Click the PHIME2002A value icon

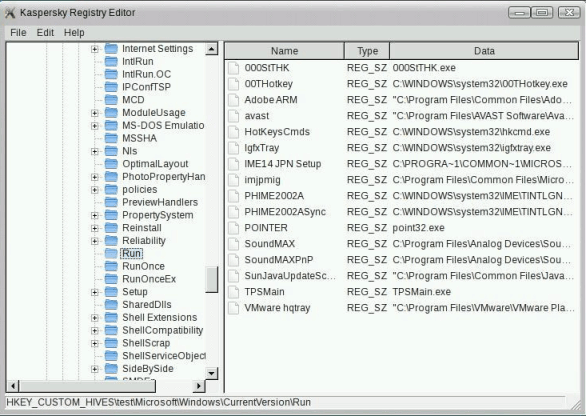[x=234, y=196]
